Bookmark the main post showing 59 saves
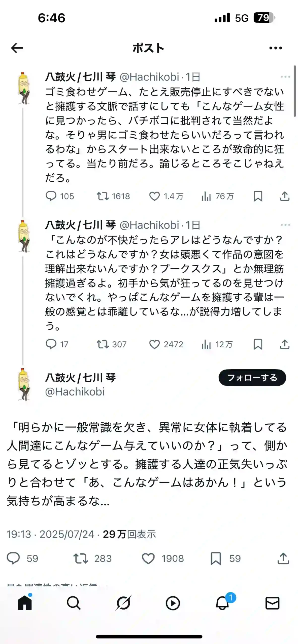Viewport: 298px width, 644px height. [216, 558]
